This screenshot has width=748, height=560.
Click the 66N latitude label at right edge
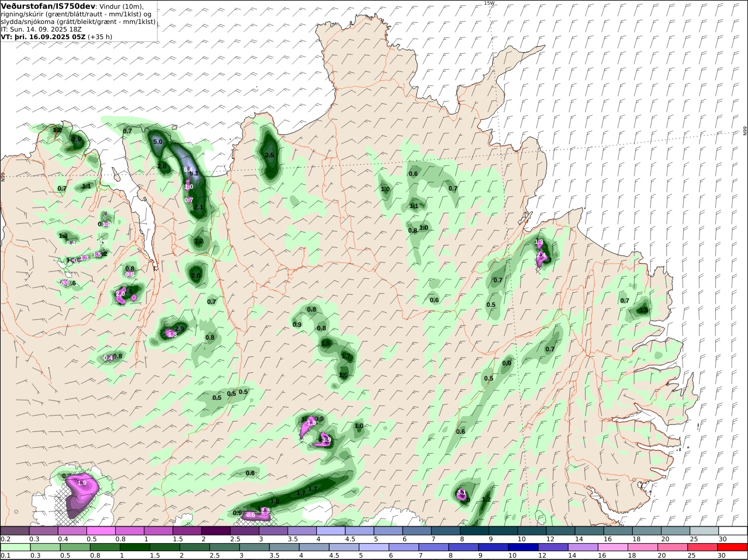pos(745,131)
